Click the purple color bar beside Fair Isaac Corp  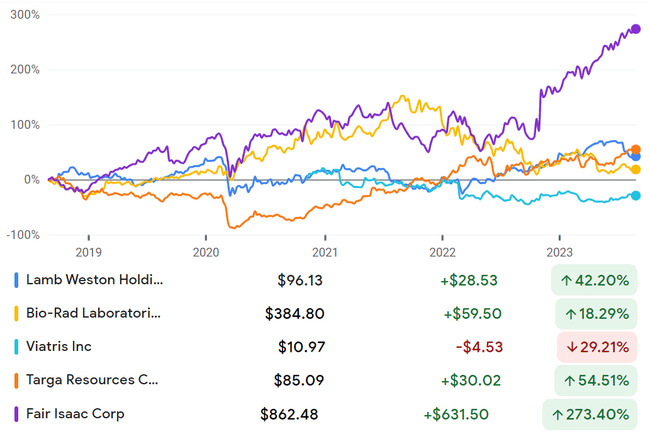pyautogui.click(x=15, y=413)
